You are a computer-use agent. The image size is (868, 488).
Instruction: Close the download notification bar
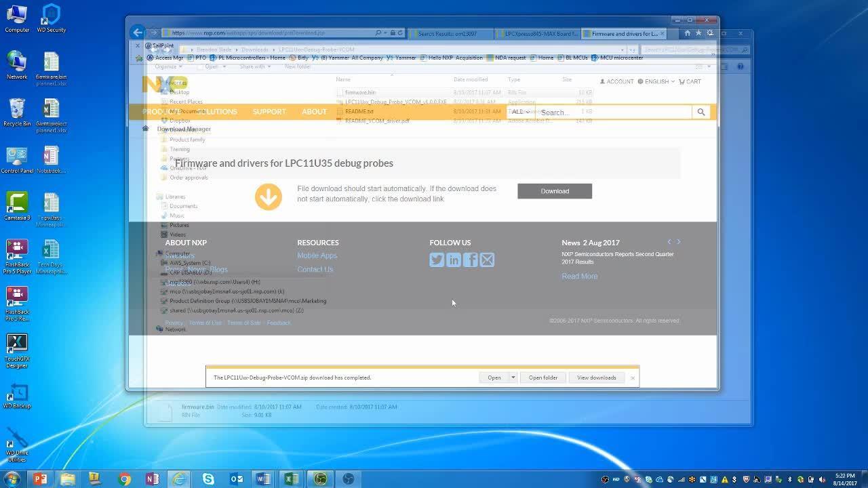pyautogui.click(x=633, y=378)
